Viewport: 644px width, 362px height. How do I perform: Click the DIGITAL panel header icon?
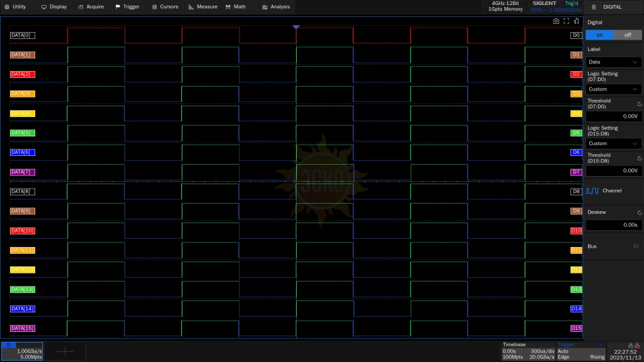pos(594,7)
